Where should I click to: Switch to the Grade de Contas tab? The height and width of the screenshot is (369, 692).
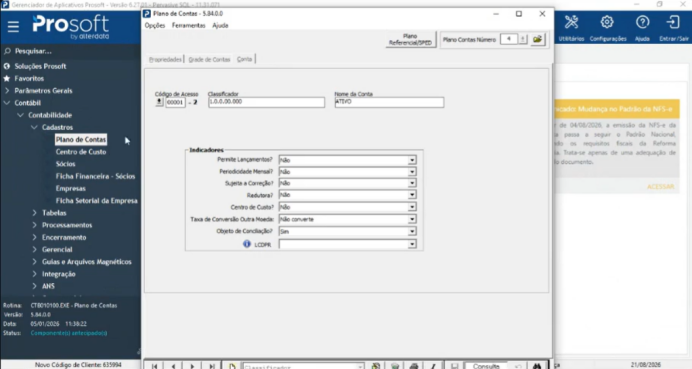[209, 59]
